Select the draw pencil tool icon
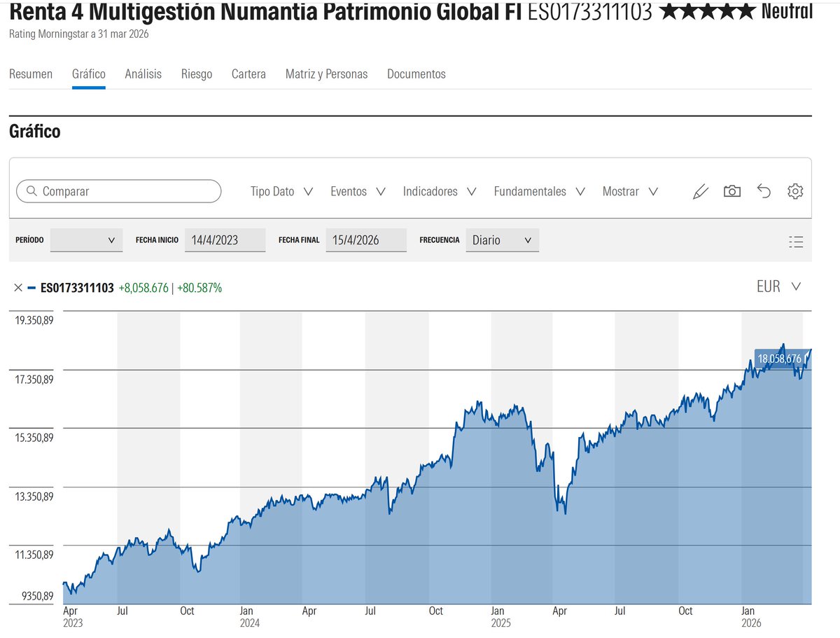 click(700, 191)
